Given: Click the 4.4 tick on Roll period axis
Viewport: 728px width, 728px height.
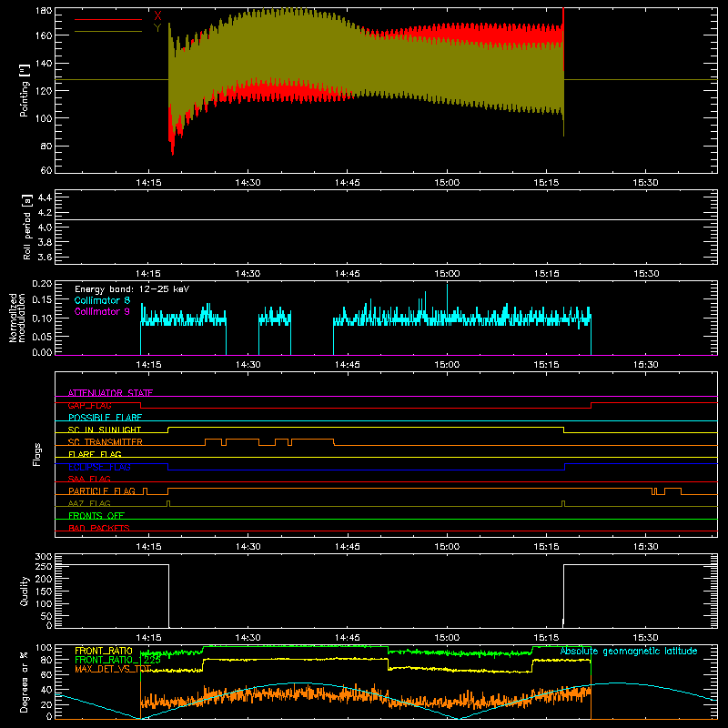Looking at the screenshot, I should pos(45,197).
